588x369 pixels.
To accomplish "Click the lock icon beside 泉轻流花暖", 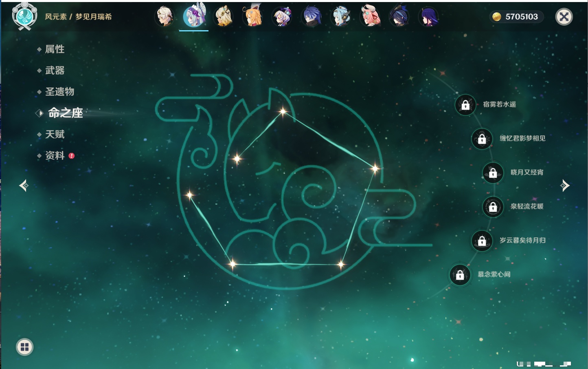I will (x=493, y=207).
